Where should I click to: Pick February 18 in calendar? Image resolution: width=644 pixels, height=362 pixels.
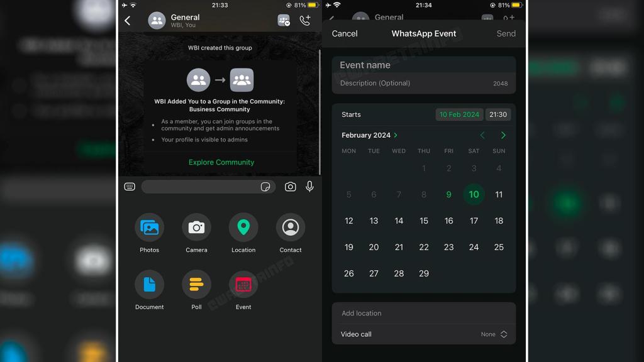coord(499,221)
